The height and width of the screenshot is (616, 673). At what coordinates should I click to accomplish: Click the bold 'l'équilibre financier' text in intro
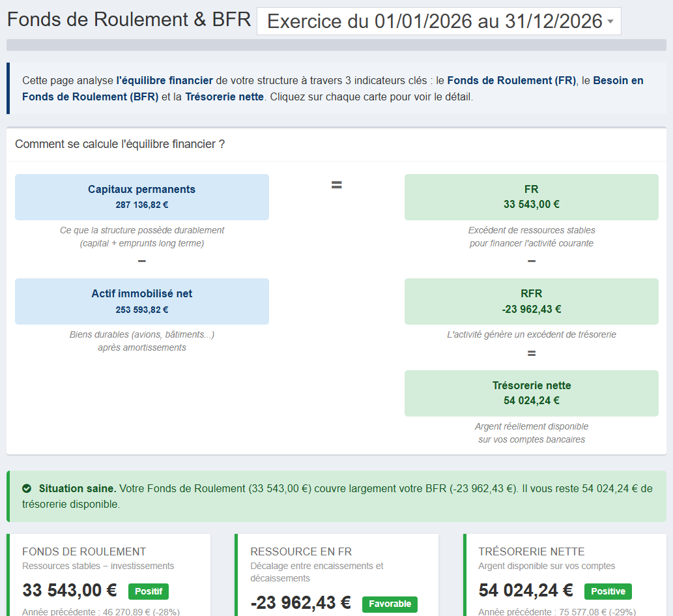164,80
